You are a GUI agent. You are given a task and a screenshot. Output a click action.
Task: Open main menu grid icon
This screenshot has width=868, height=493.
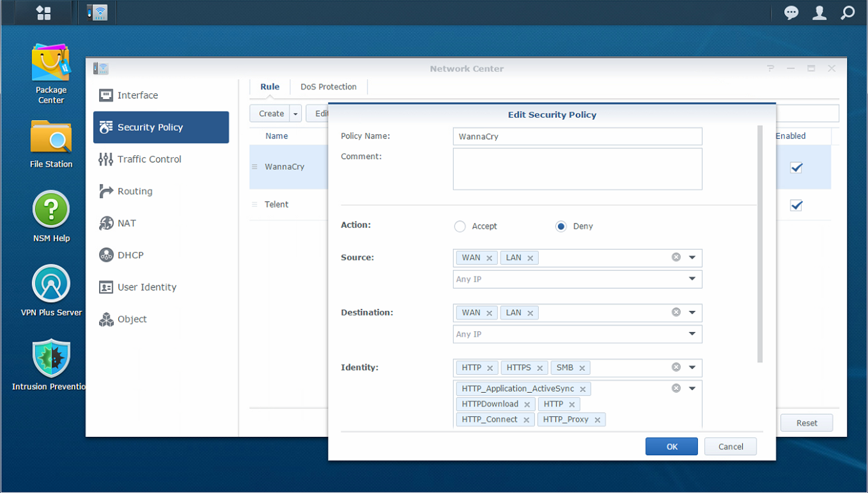pos(43,13)
